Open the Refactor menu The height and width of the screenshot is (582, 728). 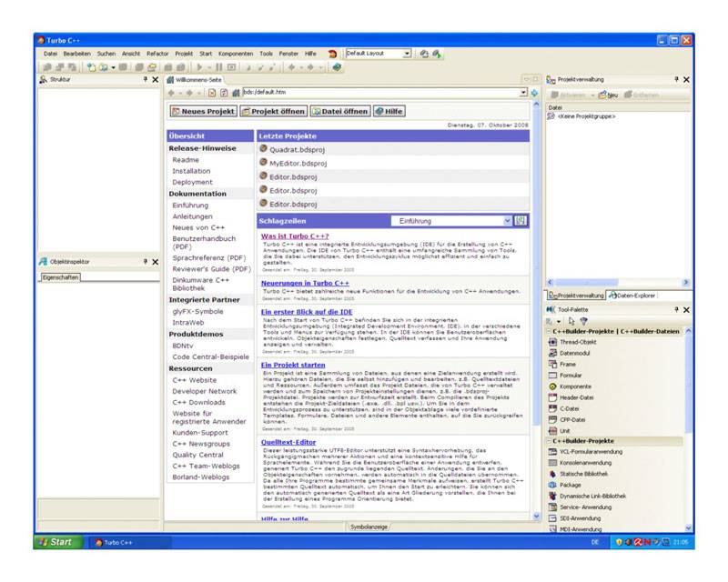[157, 54]
